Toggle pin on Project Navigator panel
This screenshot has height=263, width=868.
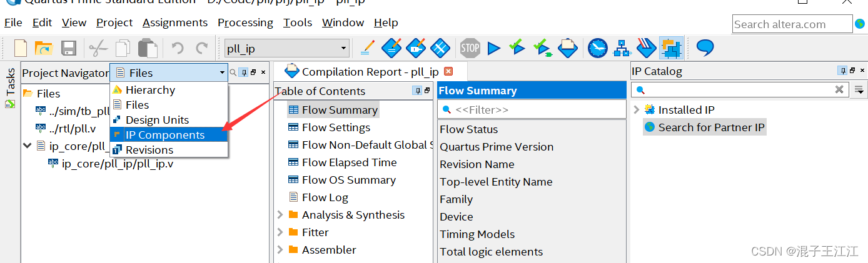pos(244,72)
